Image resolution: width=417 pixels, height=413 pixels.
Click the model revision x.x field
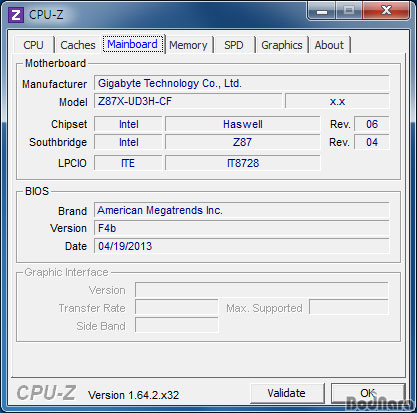[337, 101]
